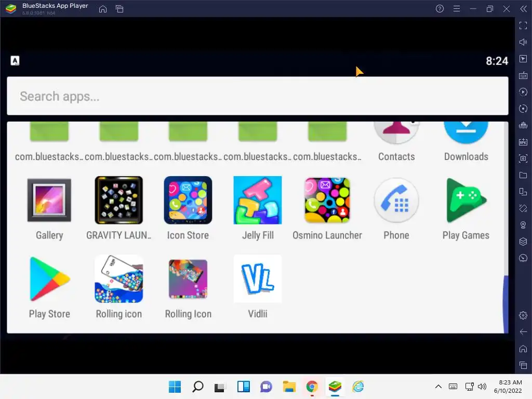Open the Gallery app
This screenshot has width=532, height=399.
pyautogui.click(x=49, y=200)
